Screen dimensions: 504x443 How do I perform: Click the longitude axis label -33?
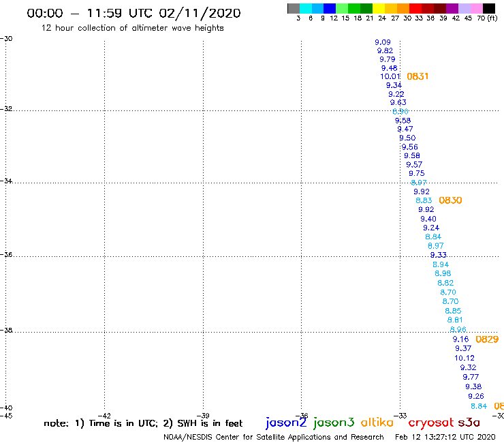(x=400, y=416)
